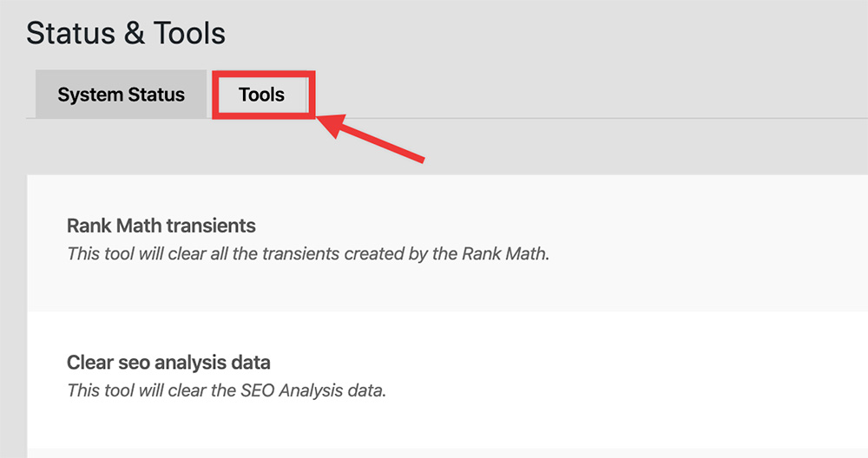Image resolution: width=868 pixels, height=458 pixels.
Task: Click the transients tool description text
Action: [x=308, y=254]
